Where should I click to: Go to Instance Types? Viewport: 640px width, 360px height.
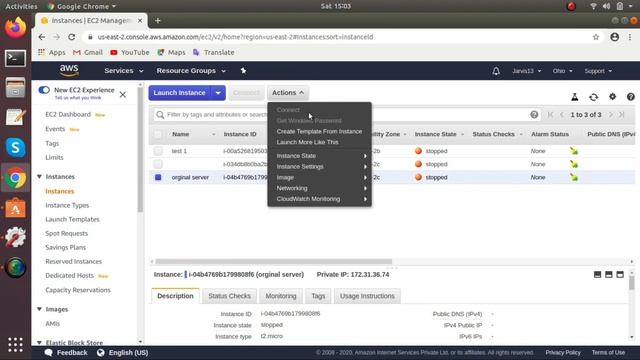pyautogui.click(x=67, y=205)
